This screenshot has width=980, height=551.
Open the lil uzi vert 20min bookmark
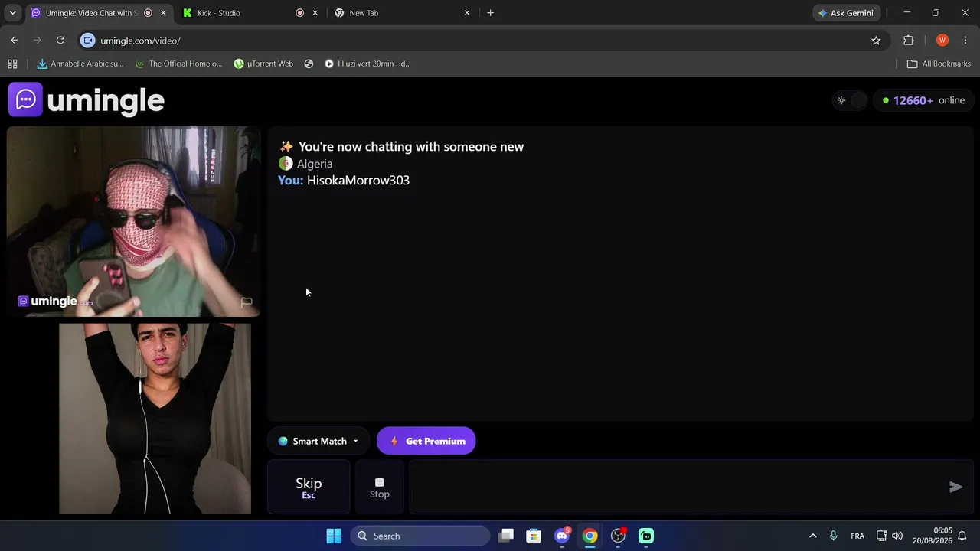(367, 64)
